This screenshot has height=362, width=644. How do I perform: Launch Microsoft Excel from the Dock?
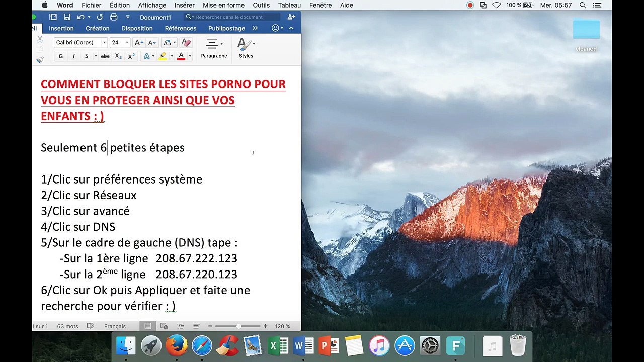(x=278, y=346)
